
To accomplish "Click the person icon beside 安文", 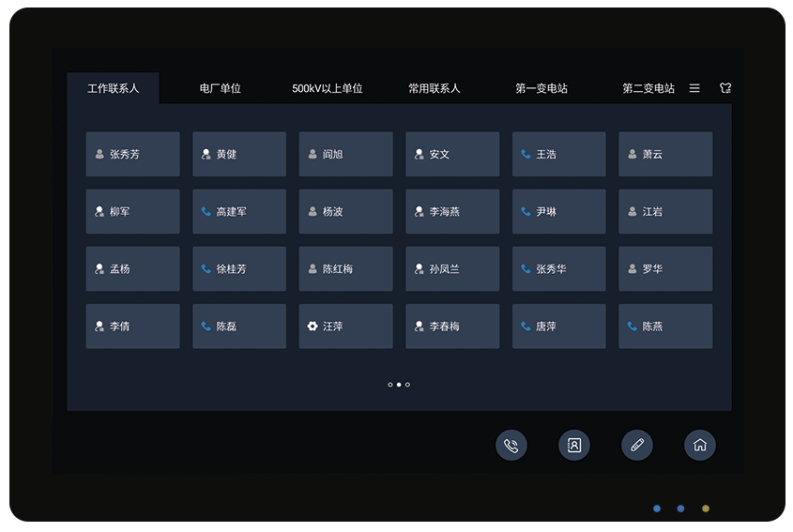I will (419, 154).
